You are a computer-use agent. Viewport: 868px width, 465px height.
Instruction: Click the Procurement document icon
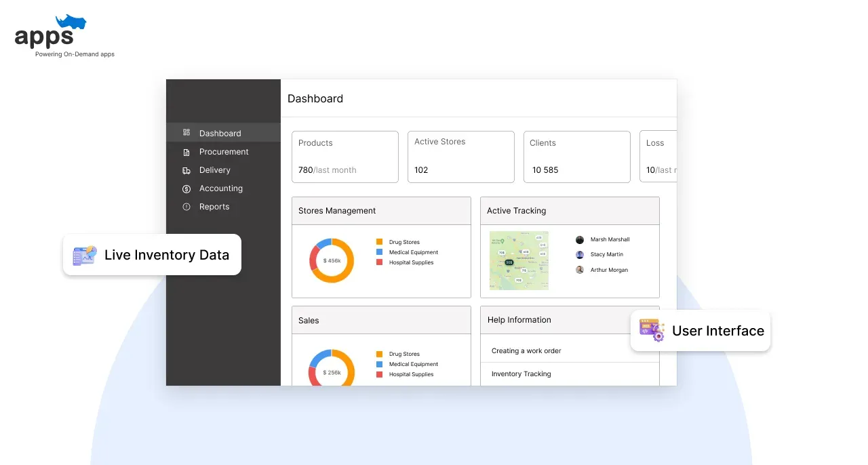point(186,152)
